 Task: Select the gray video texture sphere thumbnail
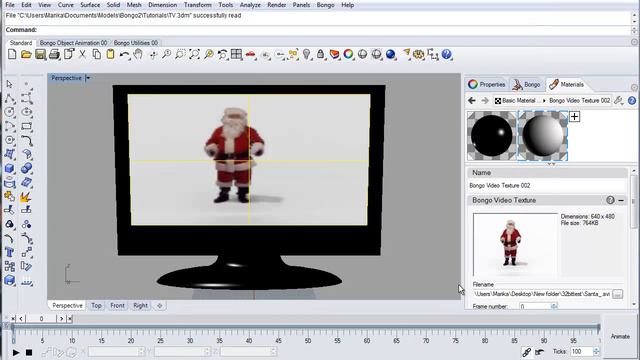(x=542, y=136)
